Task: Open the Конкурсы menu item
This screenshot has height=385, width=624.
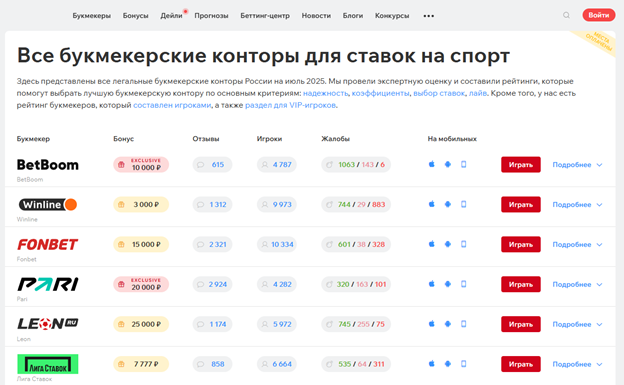Action: click(392, 16)
